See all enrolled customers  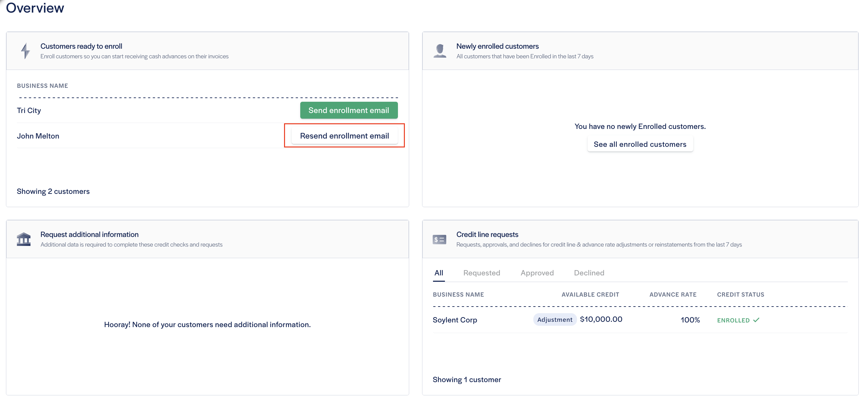point(640,144)
